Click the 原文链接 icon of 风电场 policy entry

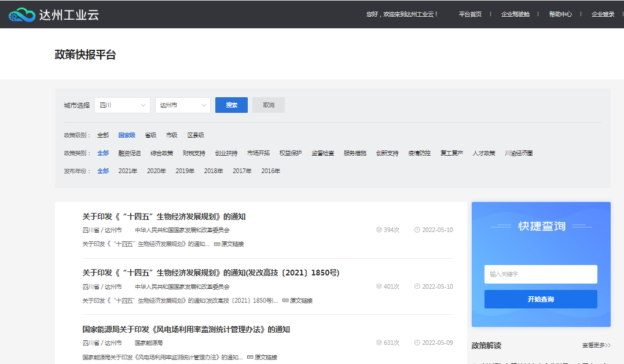click(x=250, y=357)
